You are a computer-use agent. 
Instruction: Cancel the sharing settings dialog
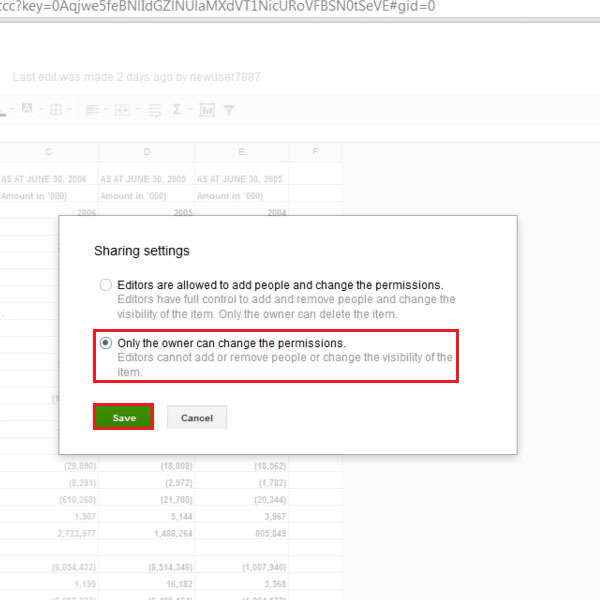[197, 417]
